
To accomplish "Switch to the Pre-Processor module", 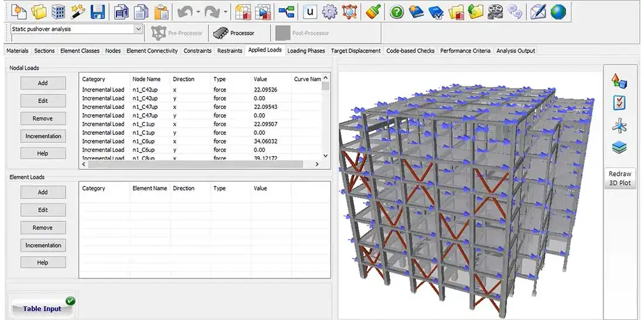I will pos(177,33).
